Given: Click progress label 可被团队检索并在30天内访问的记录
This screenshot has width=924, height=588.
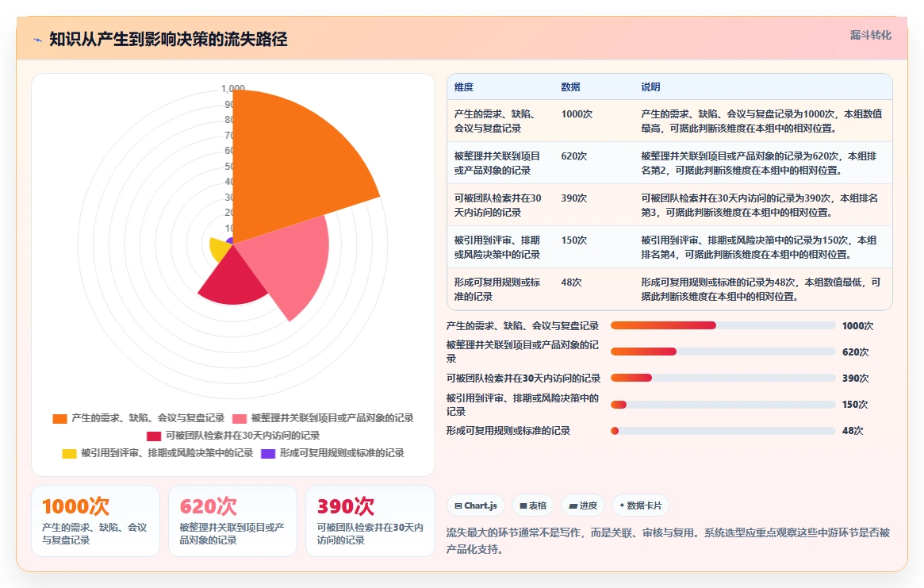Looking at the screenshot, I should pos(523,378).
